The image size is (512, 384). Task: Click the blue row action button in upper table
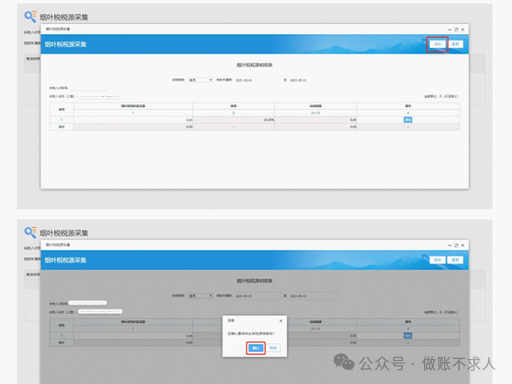pos(408,120)
